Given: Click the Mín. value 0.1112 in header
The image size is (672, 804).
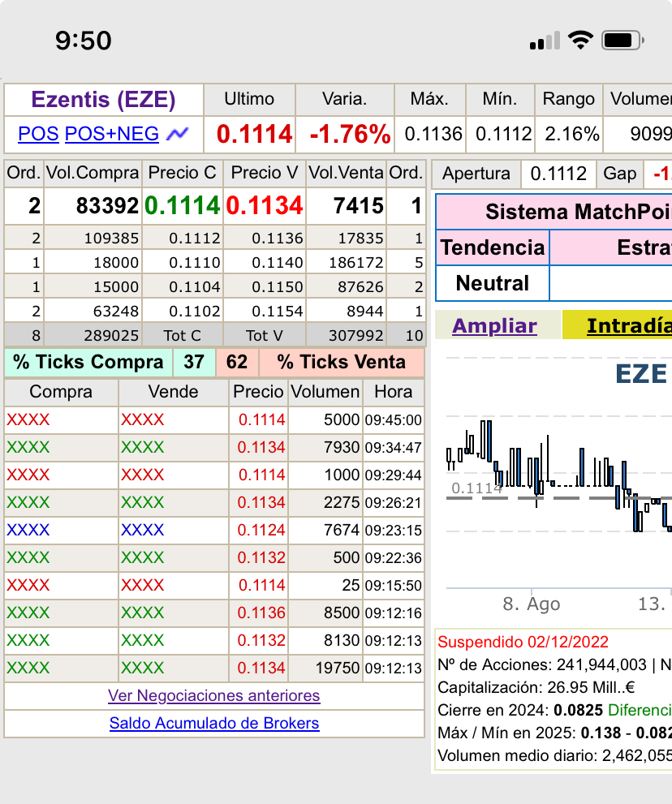Looking at the screenshot, I should pyautogui.click(x=504, y=135).
